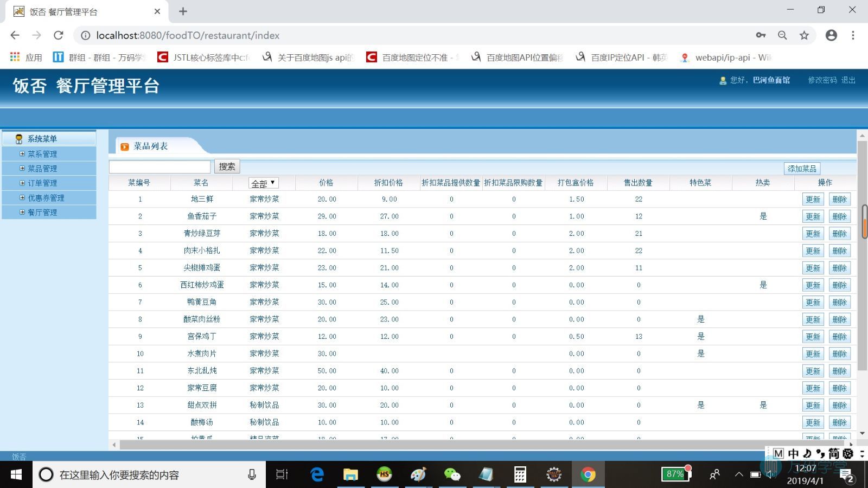This screenshot has width=868, height=488.
Task: Click the dish name 宫保鸡丁
Action: (202, 336)
